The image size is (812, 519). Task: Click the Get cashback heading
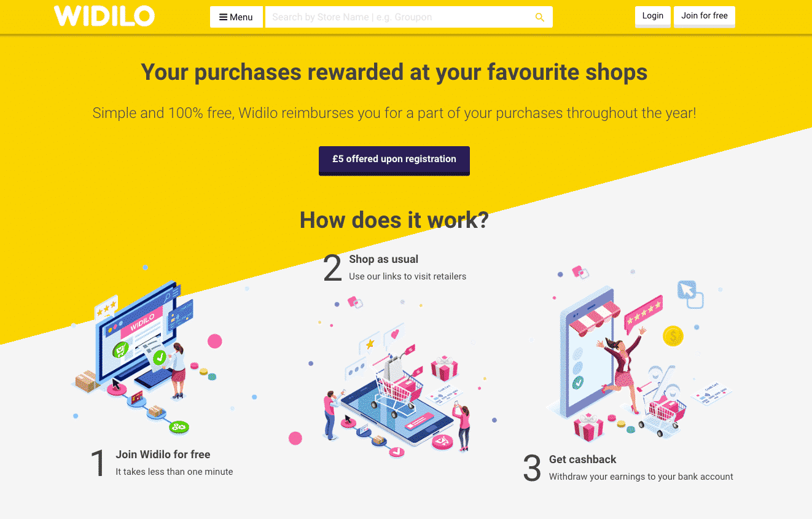pyautogui.click(x=582, y=459)
